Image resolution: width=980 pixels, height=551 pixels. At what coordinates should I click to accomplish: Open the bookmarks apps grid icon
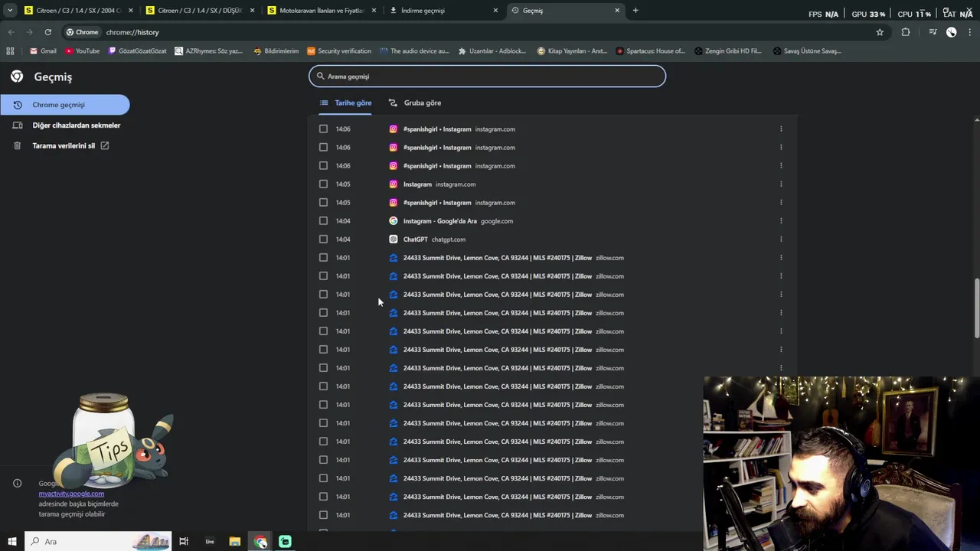pos(10,51)
